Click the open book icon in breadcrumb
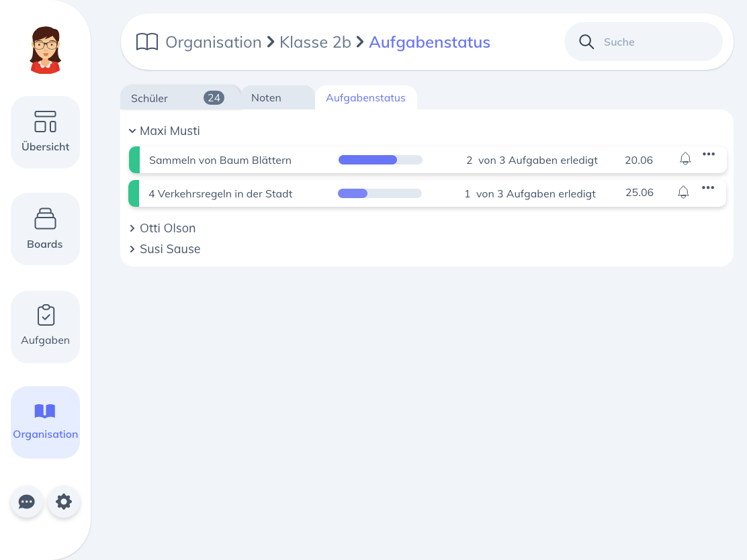 [147, 42]
